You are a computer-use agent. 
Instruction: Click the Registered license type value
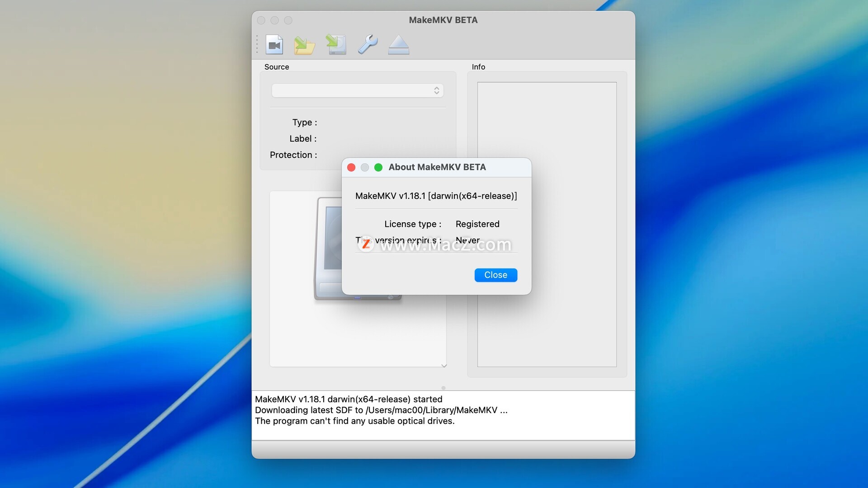pos(477,224)
